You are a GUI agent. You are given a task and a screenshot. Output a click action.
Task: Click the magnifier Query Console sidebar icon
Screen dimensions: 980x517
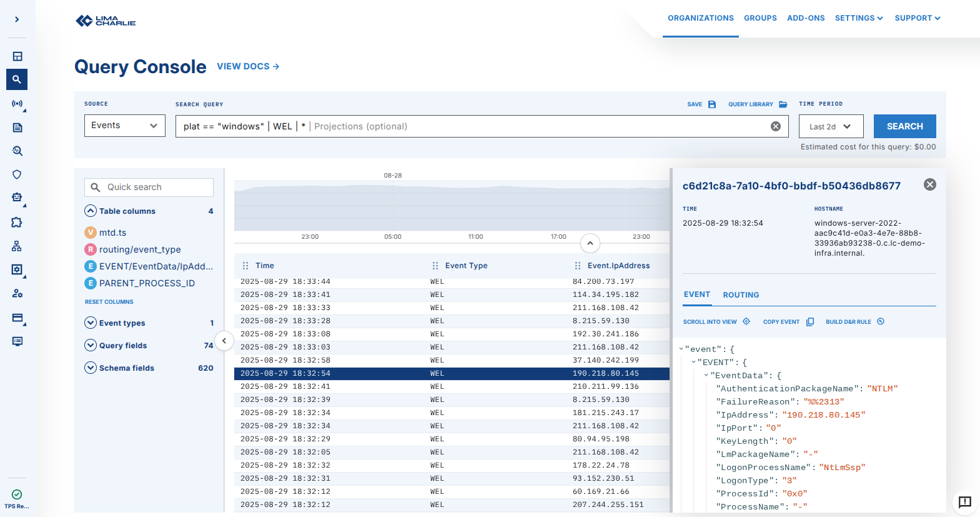tap(17, 79)
